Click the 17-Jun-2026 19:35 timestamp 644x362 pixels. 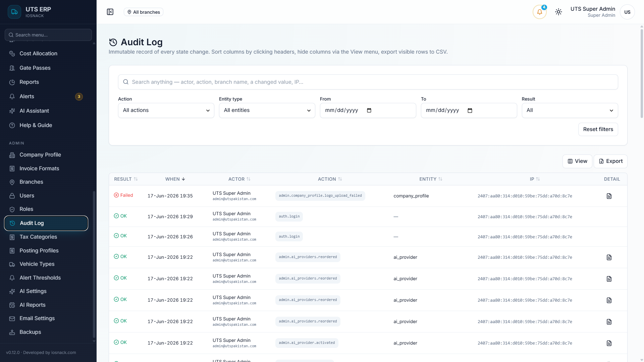tap(170, 196)
